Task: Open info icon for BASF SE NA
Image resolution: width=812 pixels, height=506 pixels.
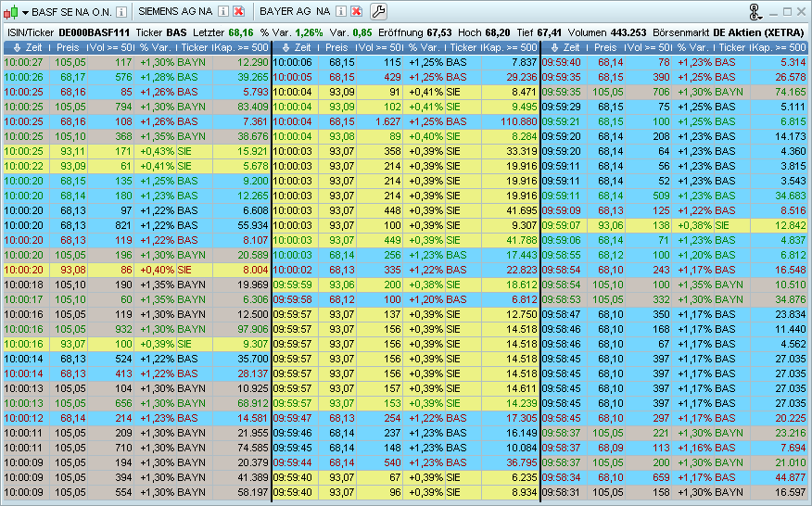Action: point(121,11)
